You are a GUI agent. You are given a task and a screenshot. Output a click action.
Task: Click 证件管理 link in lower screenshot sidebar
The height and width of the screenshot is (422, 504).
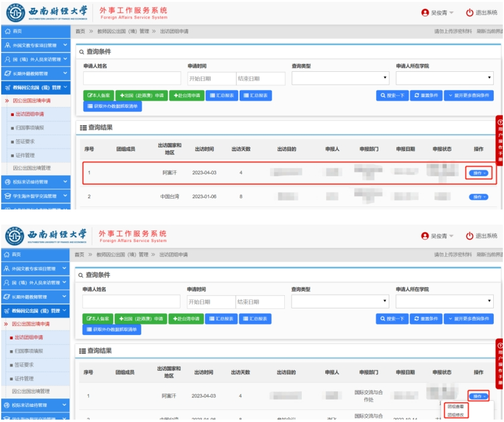[25, 378]
